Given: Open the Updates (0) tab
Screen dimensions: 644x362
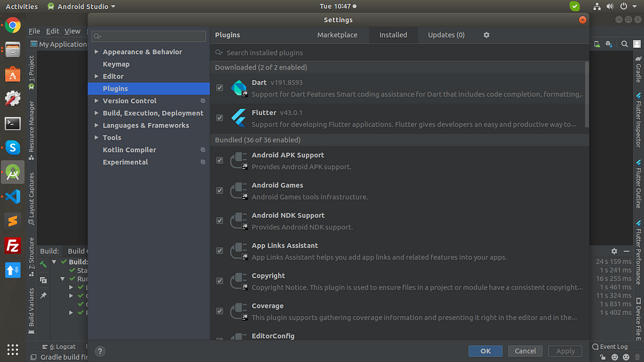Looking at the screenshot, I should [446, 35].
